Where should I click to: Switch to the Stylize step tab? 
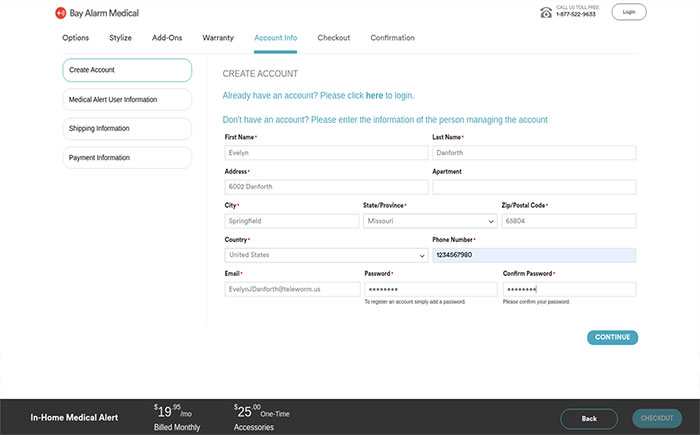(120, 38)
